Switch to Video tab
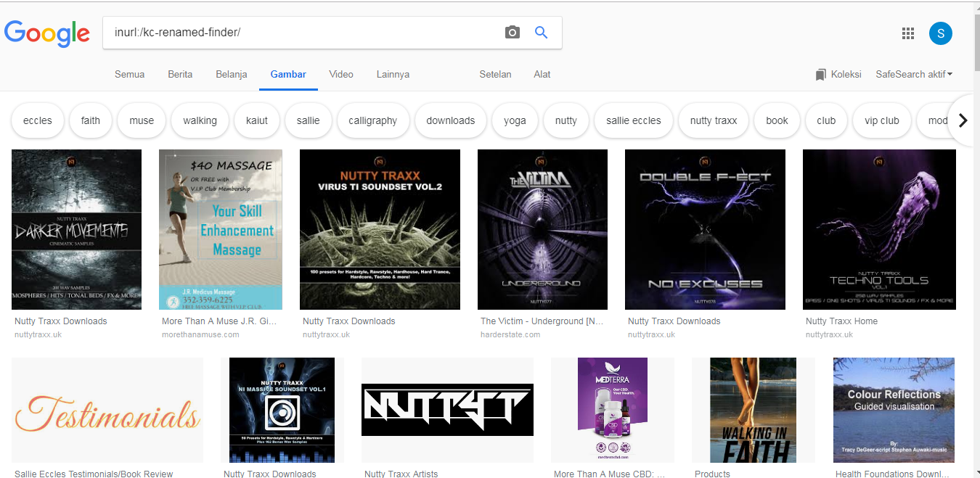This screenshot has width=980, height=478. click(341, 74)
